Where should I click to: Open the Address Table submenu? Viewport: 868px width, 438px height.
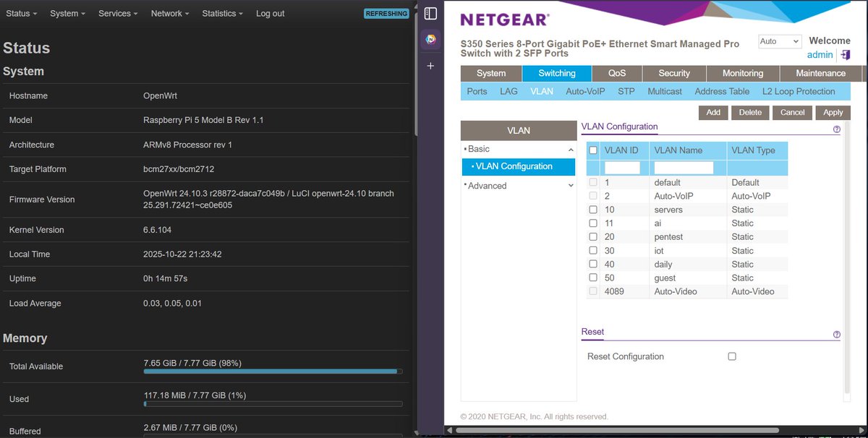pos(722,92)
